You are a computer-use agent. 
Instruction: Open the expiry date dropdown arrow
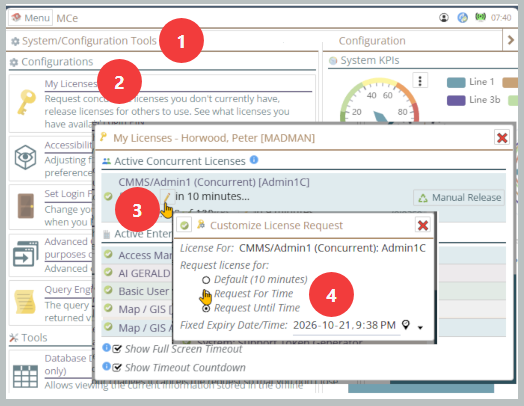(x=420, y=328)
